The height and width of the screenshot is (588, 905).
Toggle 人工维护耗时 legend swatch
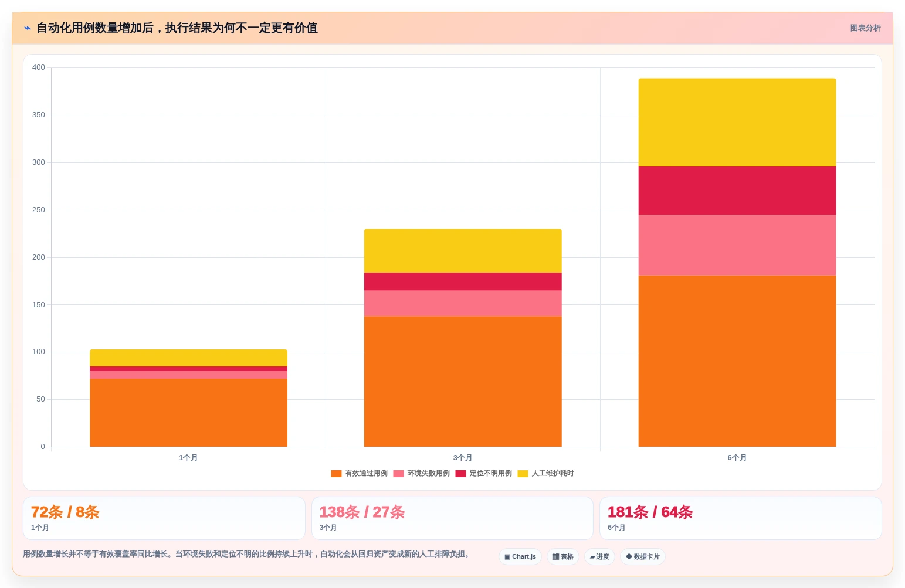coord(523,474)
